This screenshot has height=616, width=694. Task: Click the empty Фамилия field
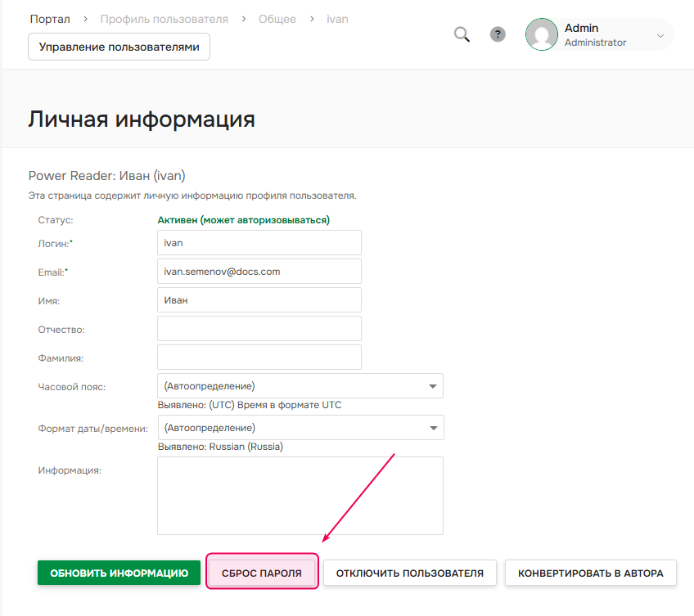[259, 357]
